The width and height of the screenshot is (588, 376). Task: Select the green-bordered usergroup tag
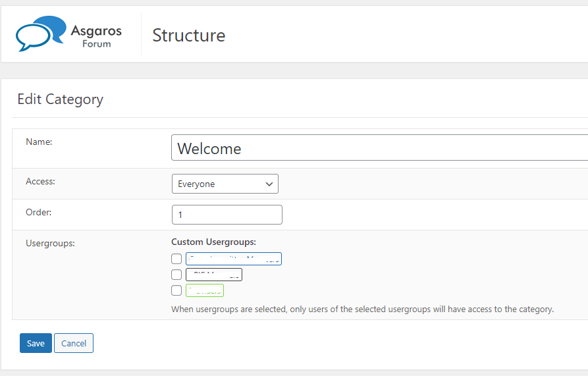point(205,290)
